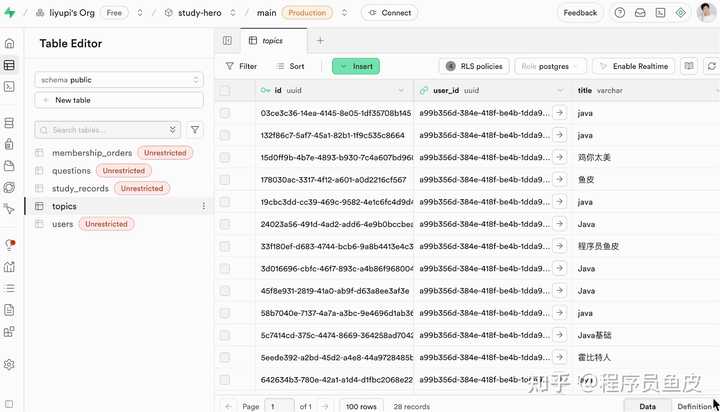Open schema public dropdown

point(119,80)
